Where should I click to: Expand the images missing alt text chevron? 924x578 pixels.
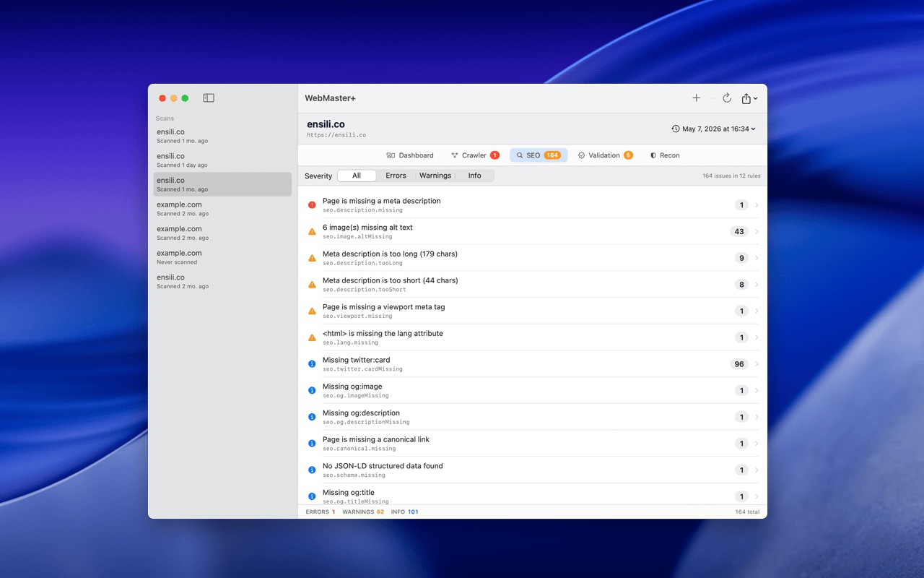(x=757, y=232)
